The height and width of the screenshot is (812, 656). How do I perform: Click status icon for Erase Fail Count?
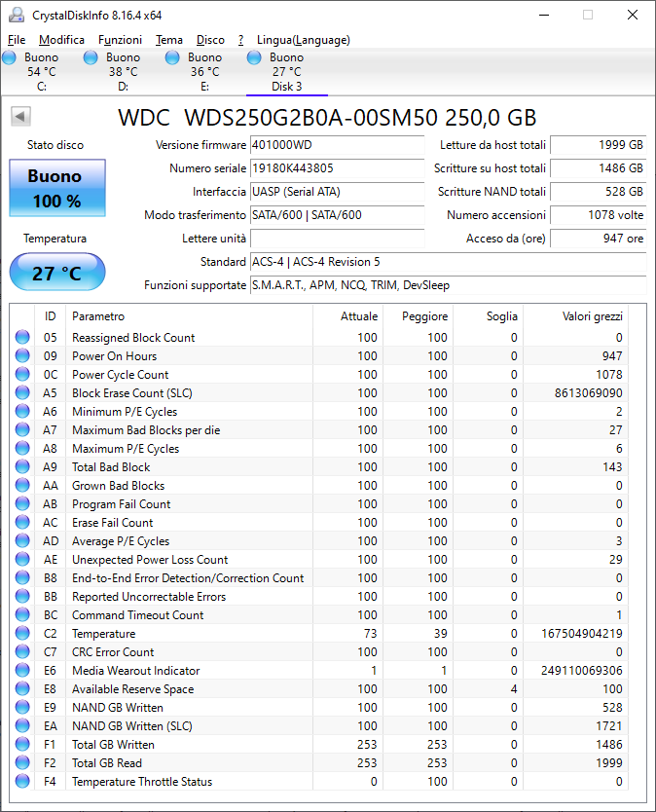pos(22,522)
